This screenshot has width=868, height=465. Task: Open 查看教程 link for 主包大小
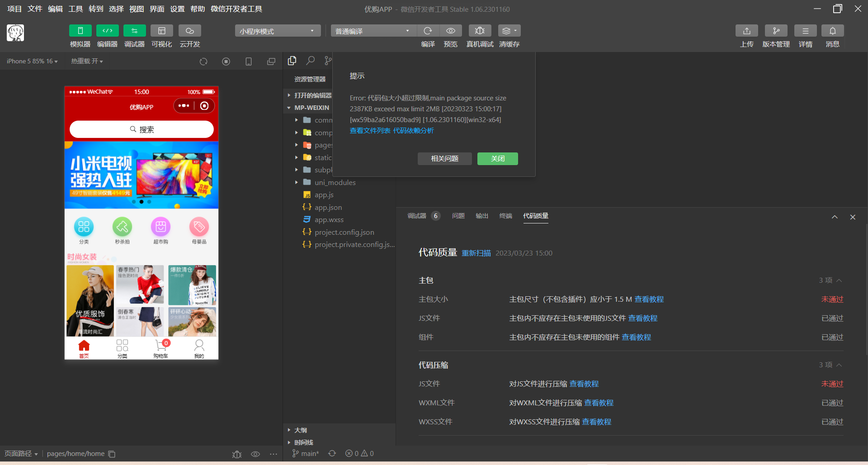tap(649, 299)
